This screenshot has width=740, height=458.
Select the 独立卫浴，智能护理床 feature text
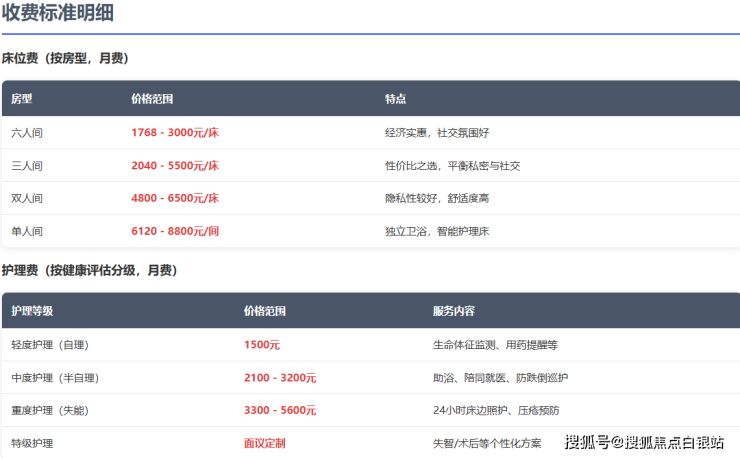(436, 231)
